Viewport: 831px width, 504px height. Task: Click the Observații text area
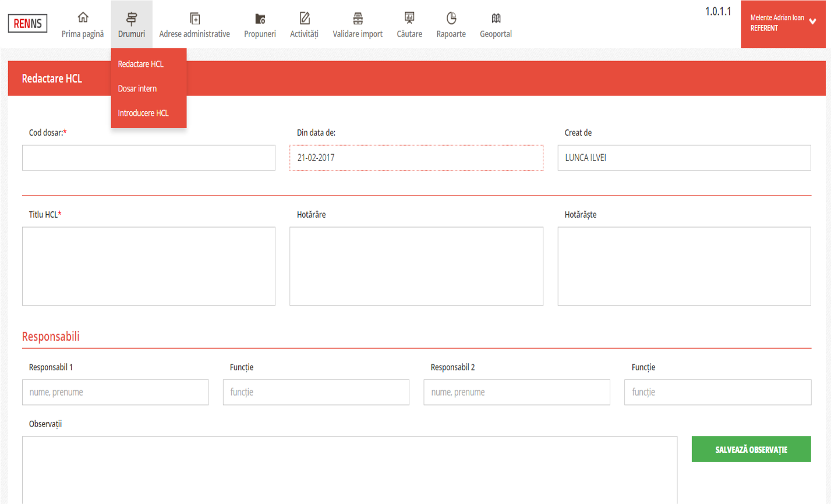point(349,468)
